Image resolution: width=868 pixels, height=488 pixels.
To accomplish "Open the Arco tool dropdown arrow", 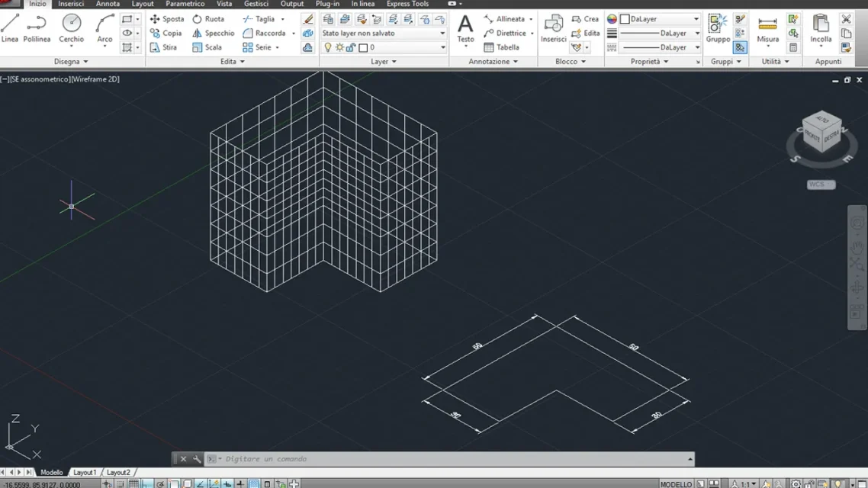I will click(104, 47).
